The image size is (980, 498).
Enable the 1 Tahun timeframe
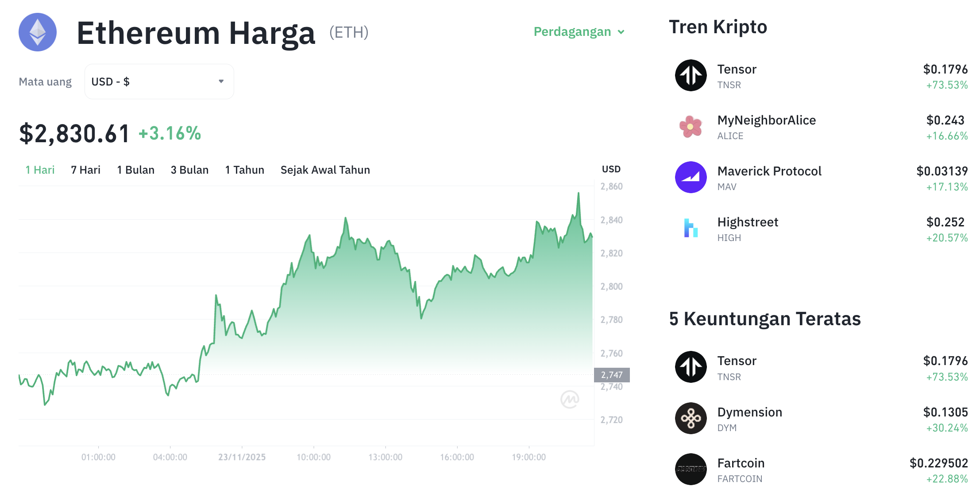click(244, 170)
